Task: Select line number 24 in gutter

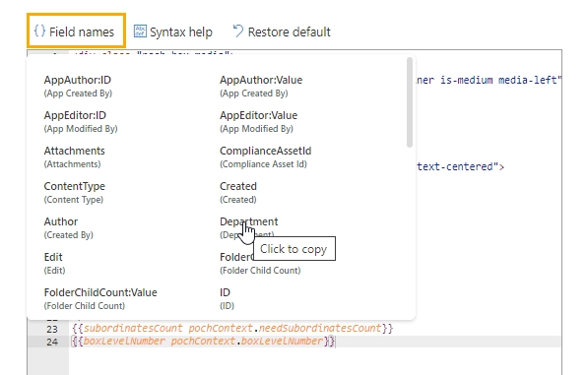Action: pyautogui.click(x=52, y=342)
